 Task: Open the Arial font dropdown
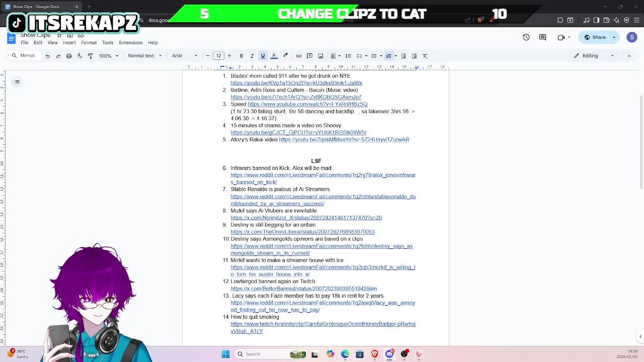(x=185, y=56)
